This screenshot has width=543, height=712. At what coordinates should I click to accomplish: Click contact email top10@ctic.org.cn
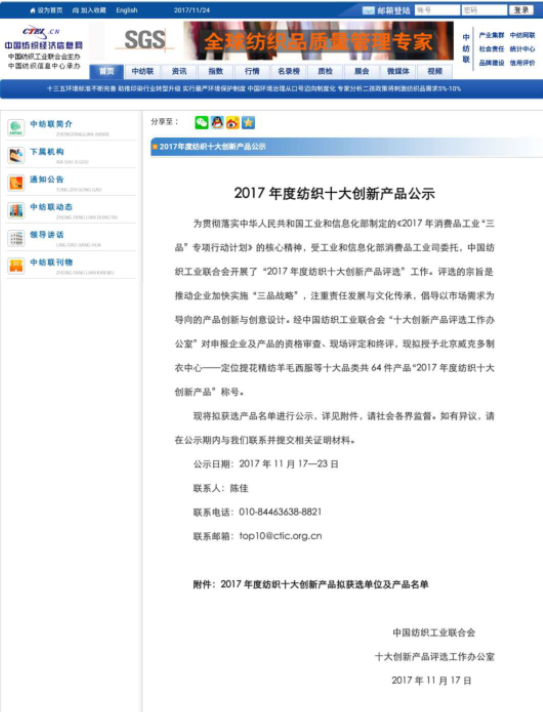281,536
